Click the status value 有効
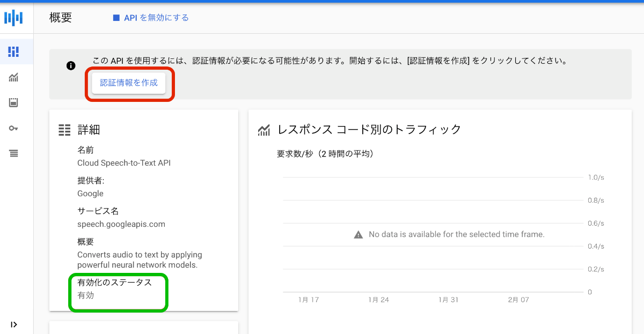 pyautogui.click(x=86, y=295)
